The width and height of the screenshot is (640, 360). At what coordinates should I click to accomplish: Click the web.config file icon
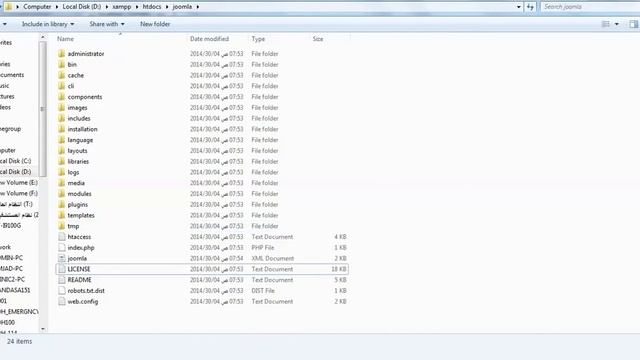62,302
